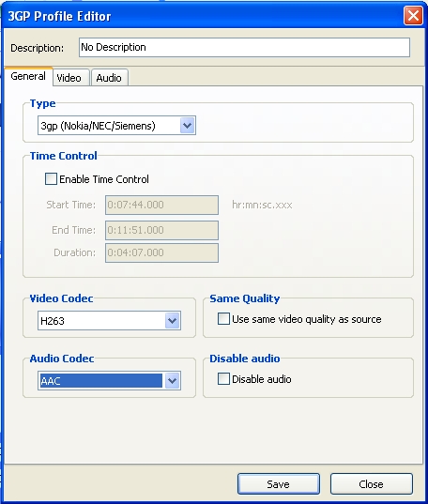Switch to the General tab
The image size is (428, 504).
coord(28,77)
